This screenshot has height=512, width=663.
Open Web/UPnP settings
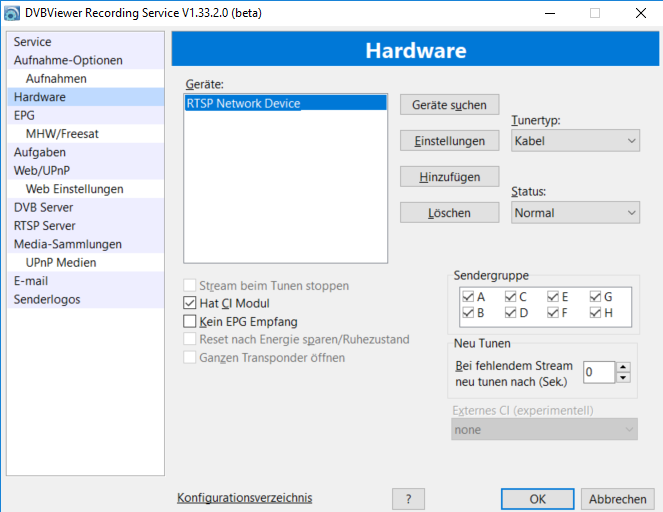click(86, 170)
